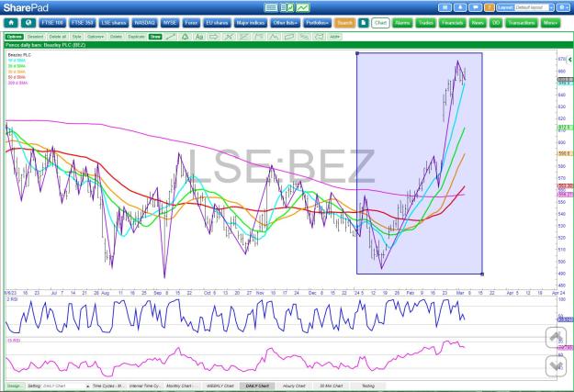Open the LSE shares list
This screenshot has height=392, width=574.
[x=114, y=23]
